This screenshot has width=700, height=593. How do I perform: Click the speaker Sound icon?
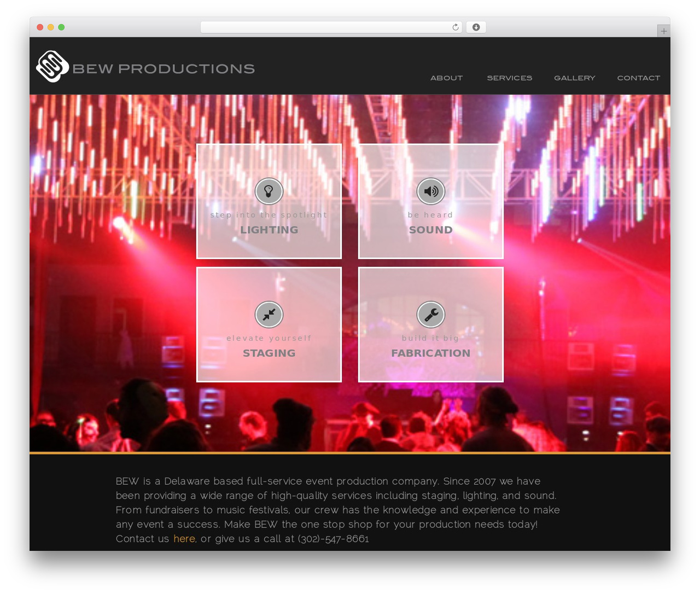coord(431,191)
